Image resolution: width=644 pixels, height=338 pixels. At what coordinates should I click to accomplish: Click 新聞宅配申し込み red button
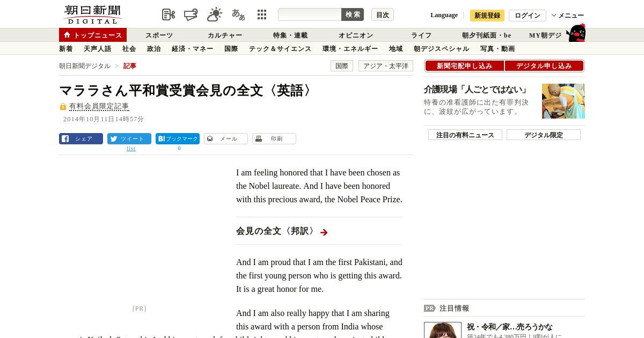pos(464,66)
